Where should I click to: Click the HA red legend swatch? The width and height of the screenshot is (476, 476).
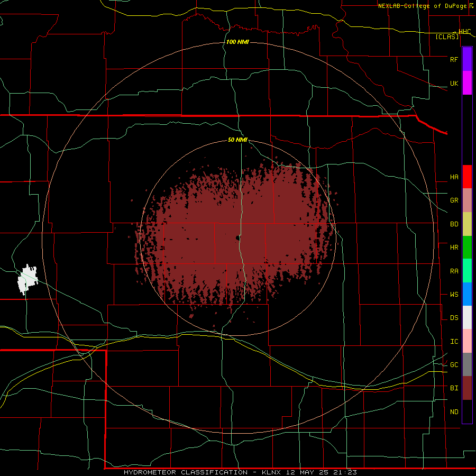pos(467,177)
